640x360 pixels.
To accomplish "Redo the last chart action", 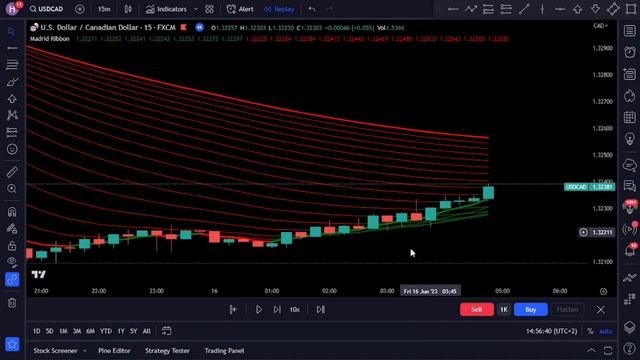I will [329, 9].
